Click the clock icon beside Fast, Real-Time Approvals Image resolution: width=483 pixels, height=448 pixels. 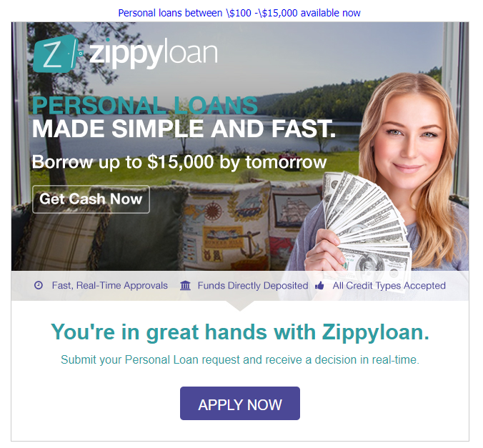pos(39,285)
